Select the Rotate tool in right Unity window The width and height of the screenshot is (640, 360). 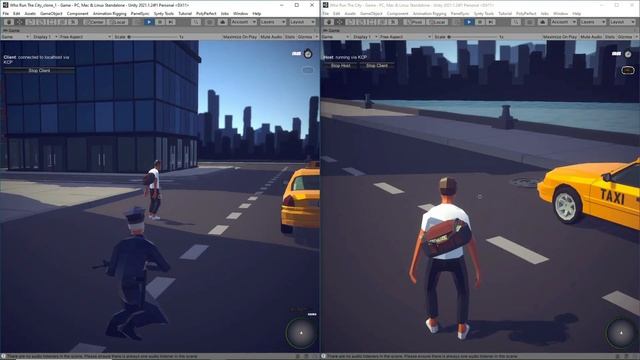350,22
